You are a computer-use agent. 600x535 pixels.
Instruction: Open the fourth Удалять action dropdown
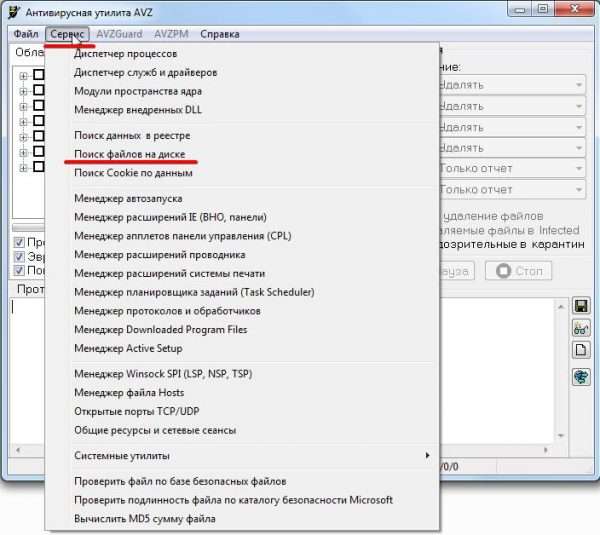512,148
